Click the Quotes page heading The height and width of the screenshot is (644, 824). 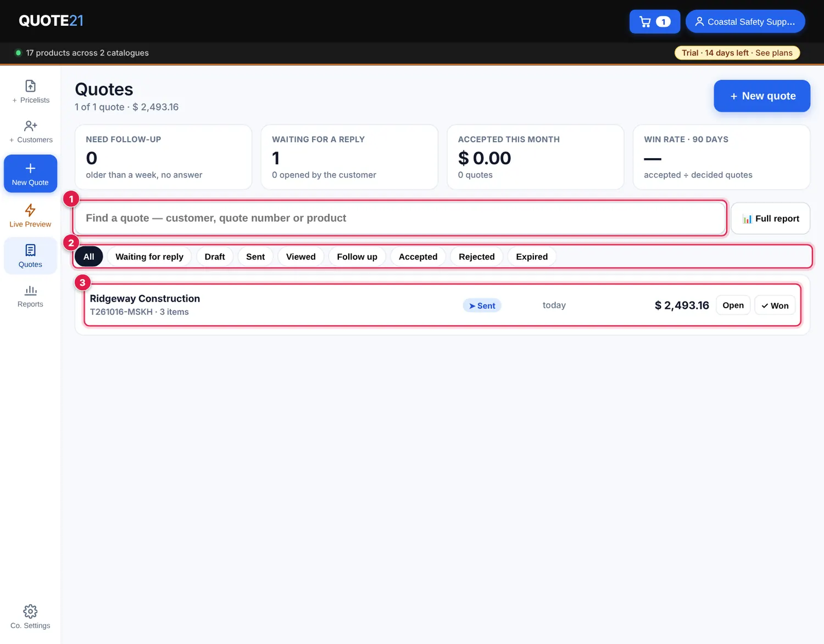coord(104,90)
